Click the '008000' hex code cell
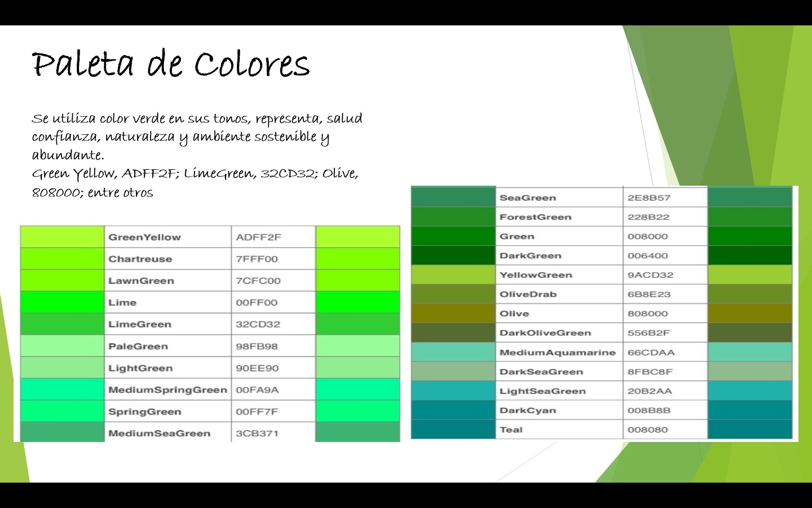This screenshot has width=812, height=508. pos(665,237)
